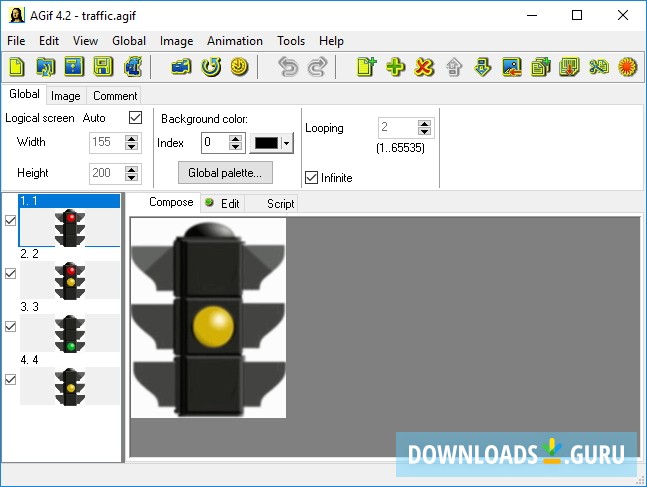Increase the Height spinner value
The image size is (647, 487).
(132, 169)
